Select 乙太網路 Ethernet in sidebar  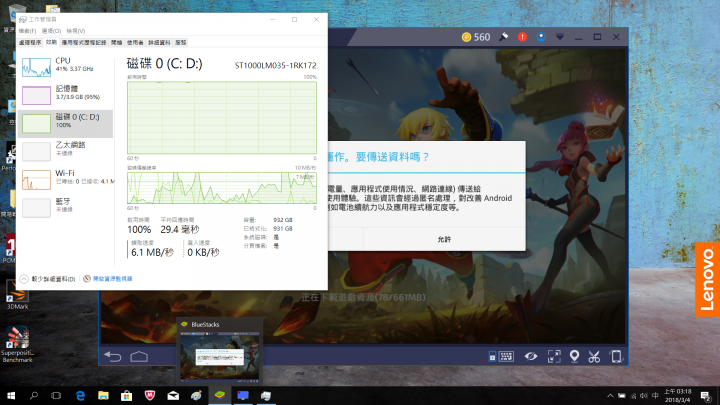click(x=66, y=152)
